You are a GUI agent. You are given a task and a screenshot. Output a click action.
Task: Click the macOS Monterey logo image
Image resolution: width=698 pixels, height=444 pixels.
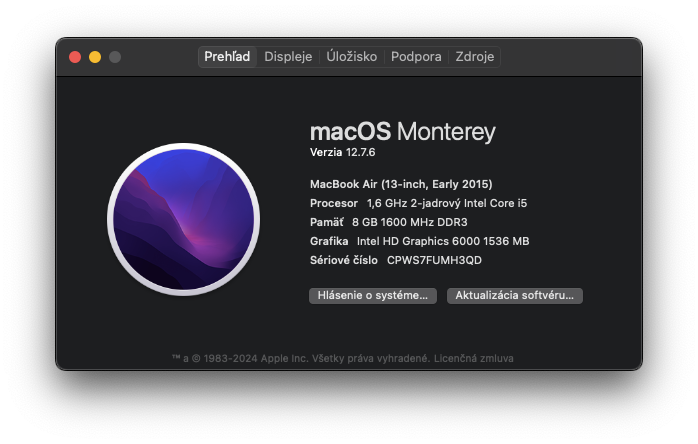(x=183, y=219)
